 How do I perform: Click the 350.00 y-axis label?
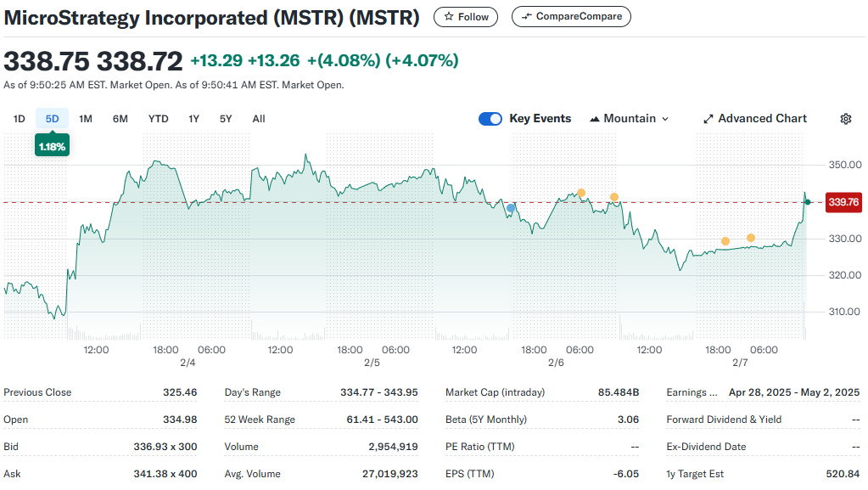845,165
